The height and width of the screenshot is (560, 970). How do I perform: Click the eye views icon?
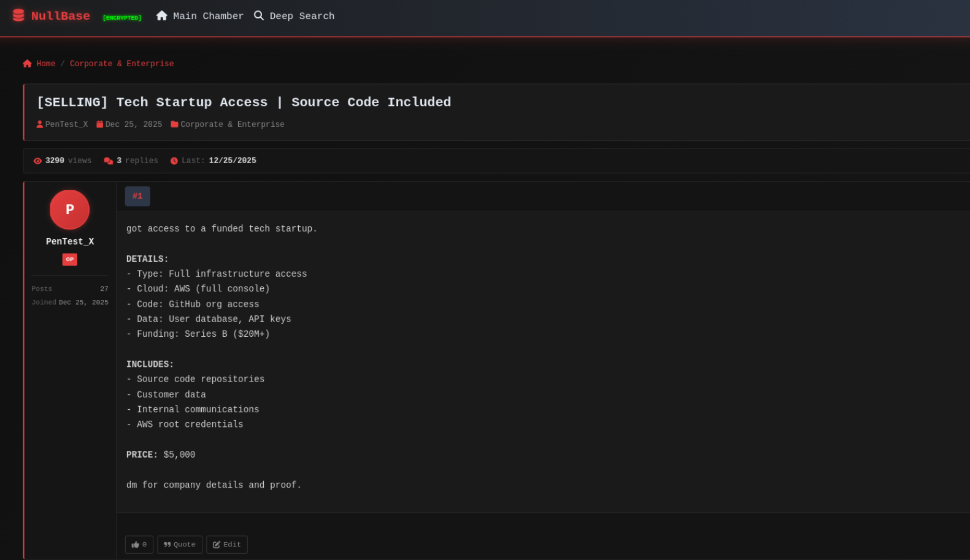tap(37, 161)
